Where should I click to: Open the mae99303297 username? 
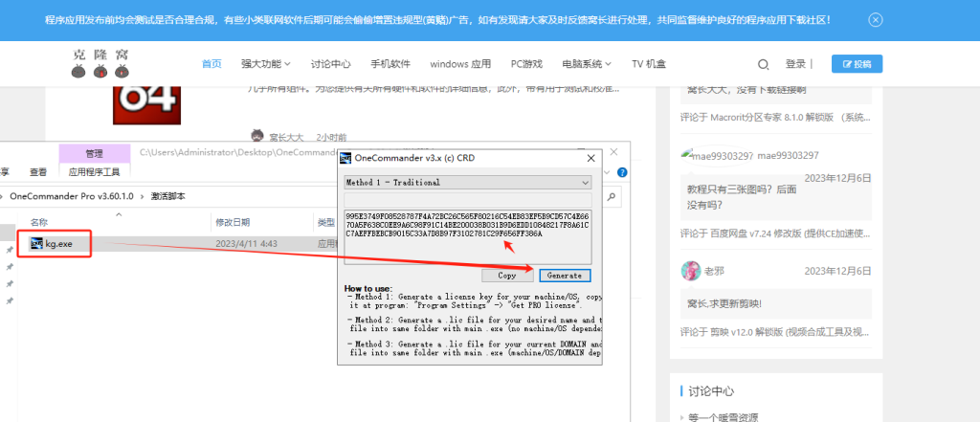[788, 156]
